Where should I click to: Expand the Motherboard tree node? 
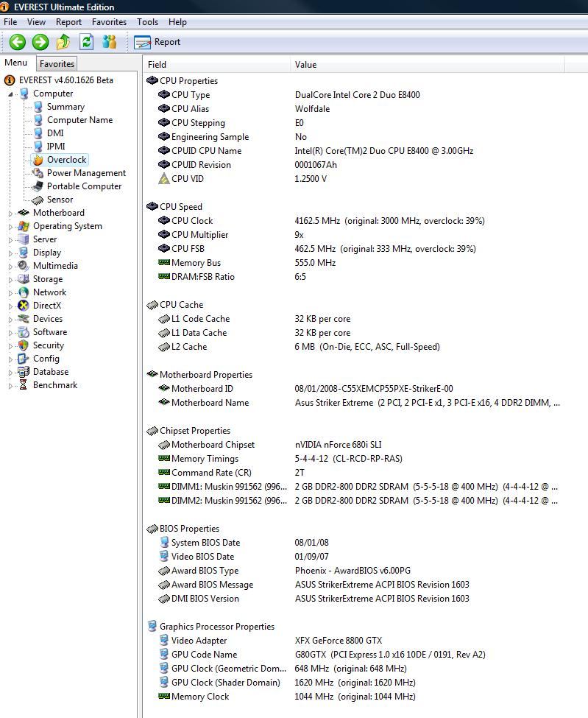point(10,214)
